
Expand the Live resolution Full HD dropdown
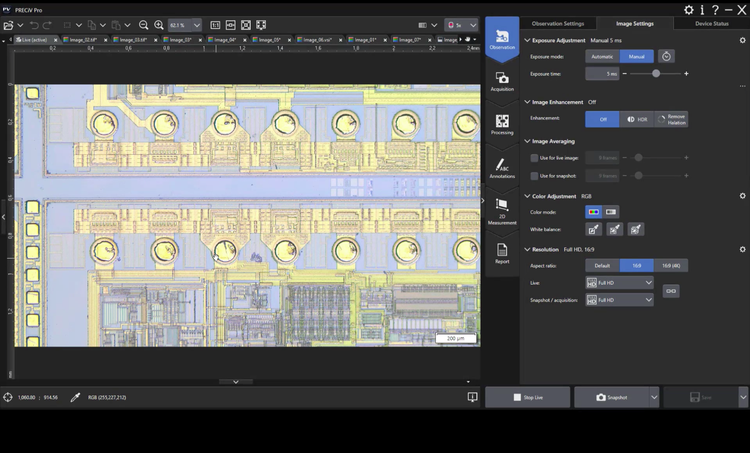[x=648, y=284]
